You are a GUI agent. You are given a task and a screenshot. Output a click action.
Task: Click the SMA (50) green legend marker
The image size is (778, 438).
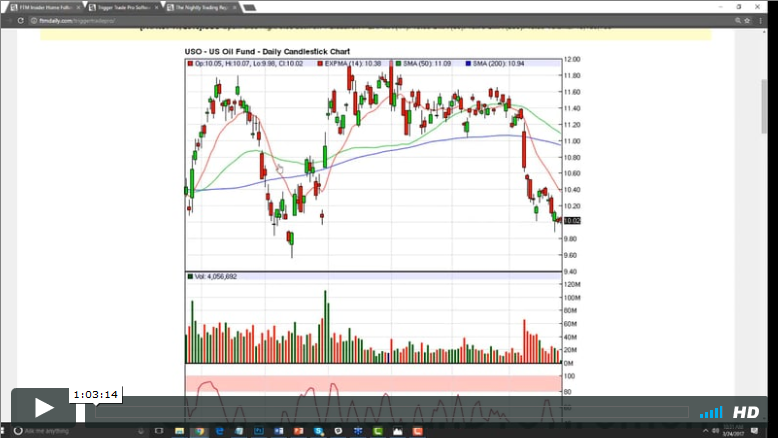click(399, 63)
